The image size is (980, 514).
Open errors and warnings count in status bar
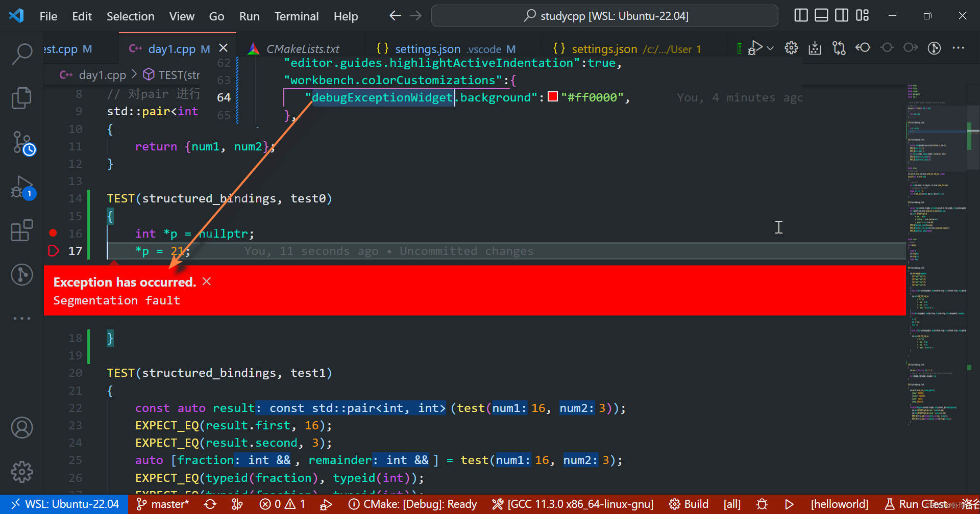(282, 504)
